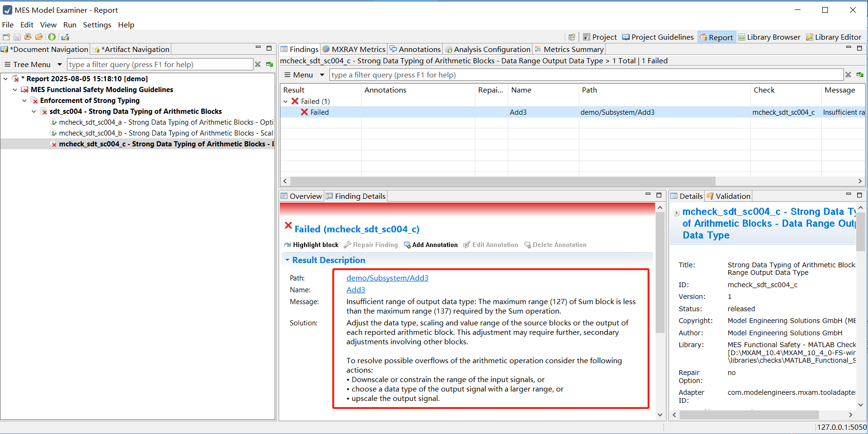Click Highlight block in finding details
The width and height of the screenshot is (868, 434).
(311, 245)
